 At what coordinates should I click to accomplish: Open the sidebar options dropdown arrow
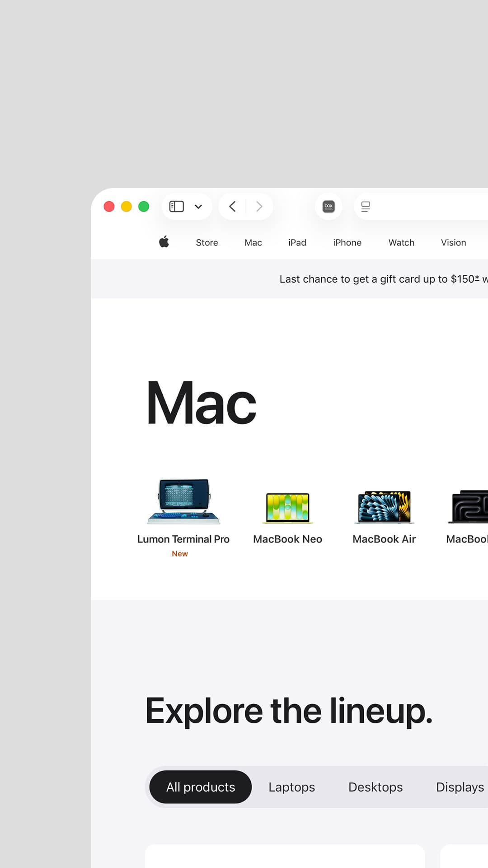coord(198,207)
